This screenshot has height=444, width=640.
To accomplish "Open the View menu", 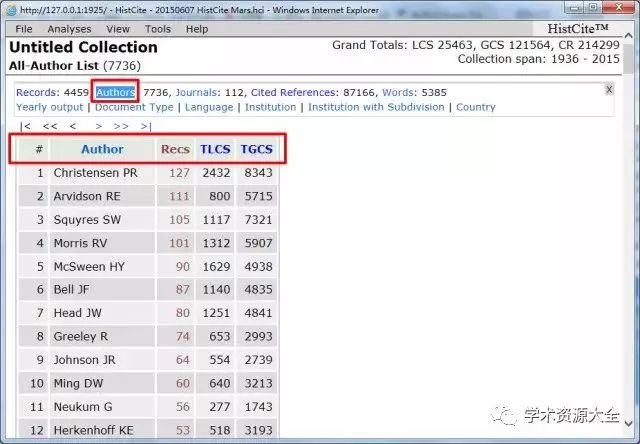I will pos(118,29).
